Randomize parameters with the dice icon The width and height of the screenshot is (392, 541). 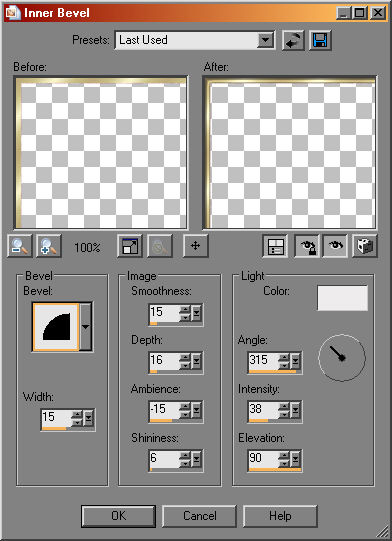click(365, 246)
